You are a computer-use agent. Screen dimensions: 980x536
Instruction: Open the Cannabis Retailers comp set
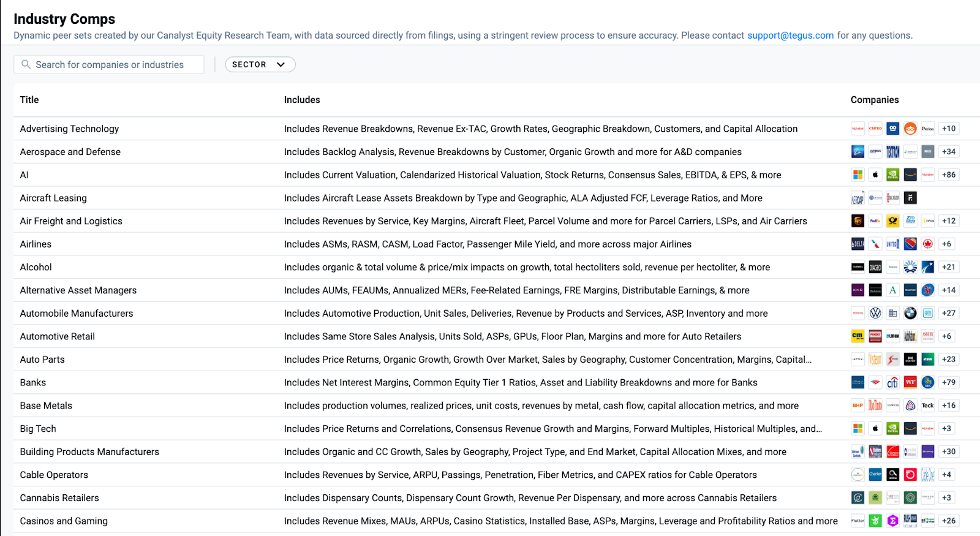[59, 498]
